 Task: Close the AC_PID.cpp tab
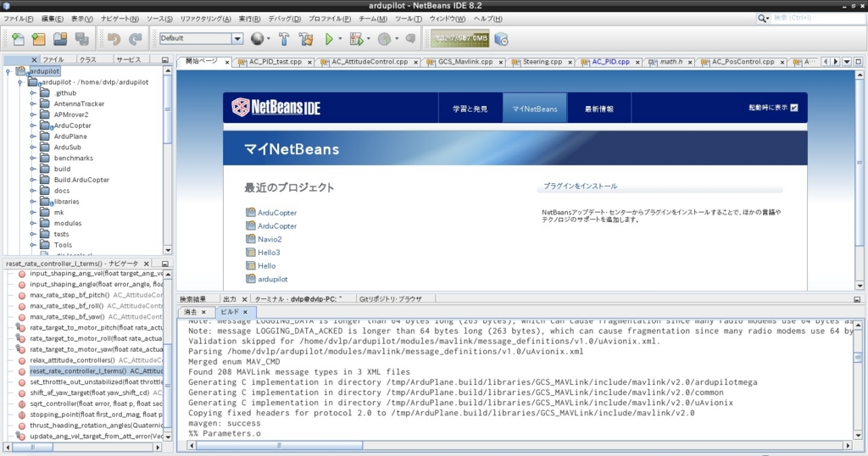637,63
